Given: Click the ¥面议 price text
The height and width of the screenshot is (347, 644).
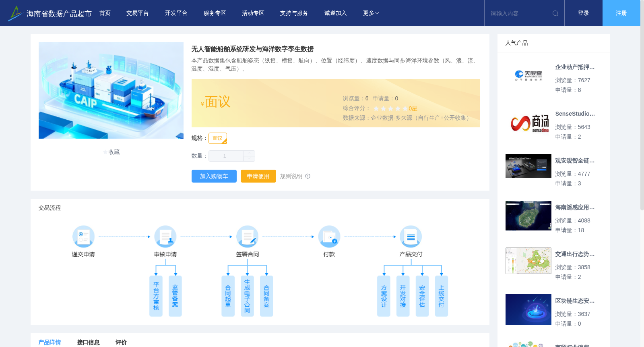Looking at the screenshot, I should [216, 102].
